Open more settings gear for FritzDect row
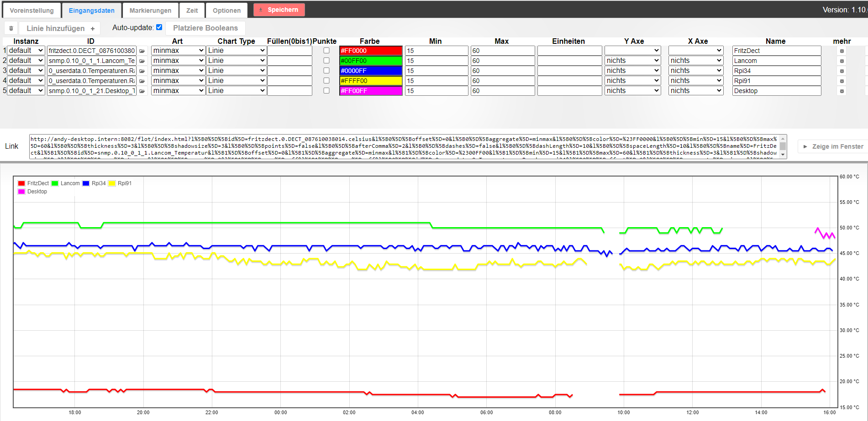868x421 pixels. coord(842,51)
